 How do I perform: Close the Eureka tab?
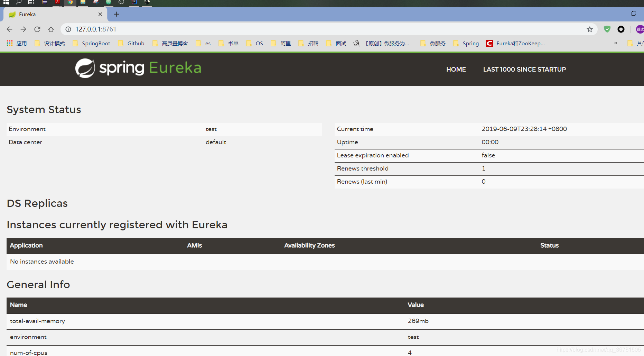[x=100, y=14]
